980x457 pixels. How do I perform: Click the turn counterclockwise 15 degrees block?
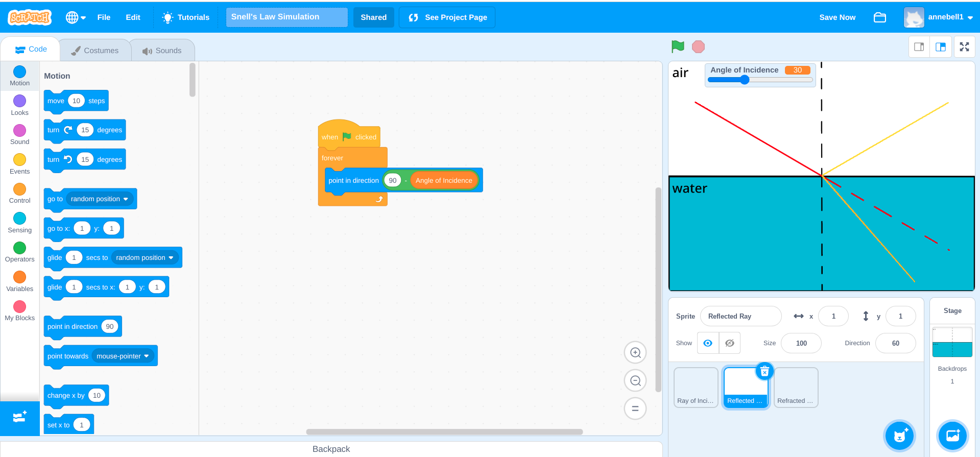point(85,159)
